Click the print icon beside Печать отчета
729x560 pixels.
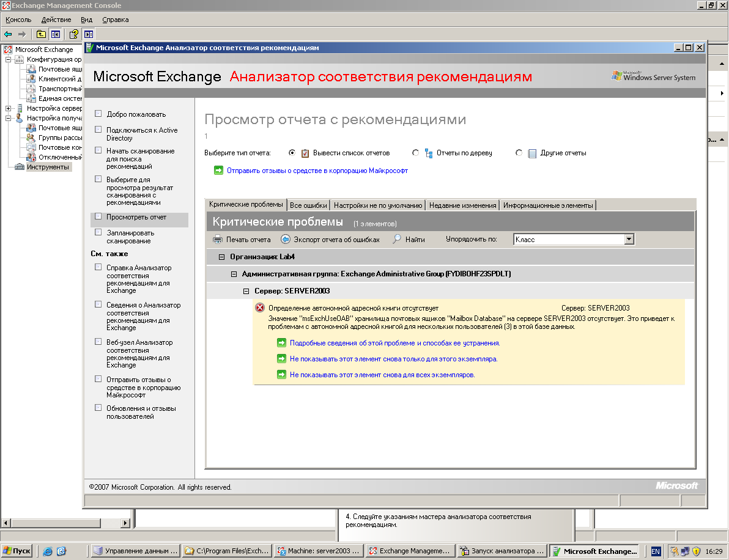(218, 239)
